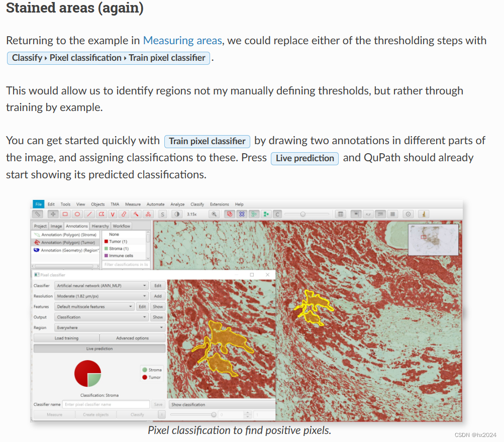Adjust the overlay opacity slider in the toolbar
504x442 pixels.
click(304, 214)
